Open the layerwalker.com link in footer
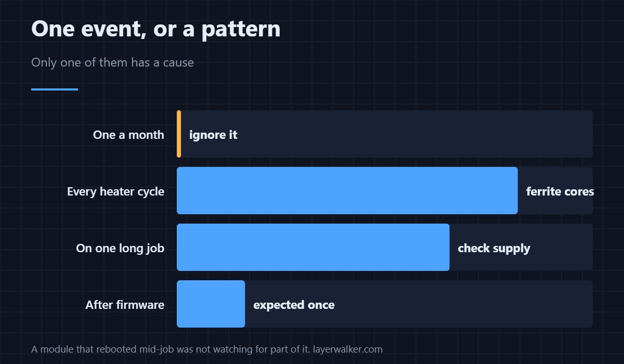Viewport: 624px width, 364px height. 348,349
